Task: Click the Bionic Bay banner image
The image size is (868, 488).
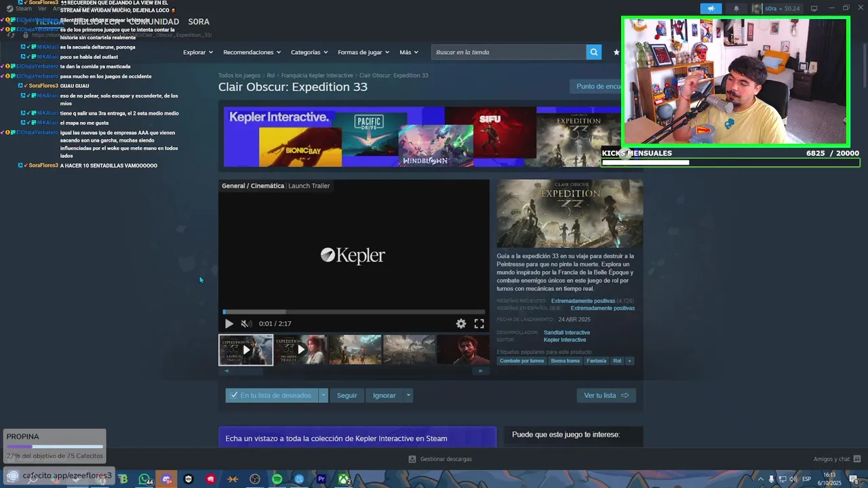Action: (300, 147)
